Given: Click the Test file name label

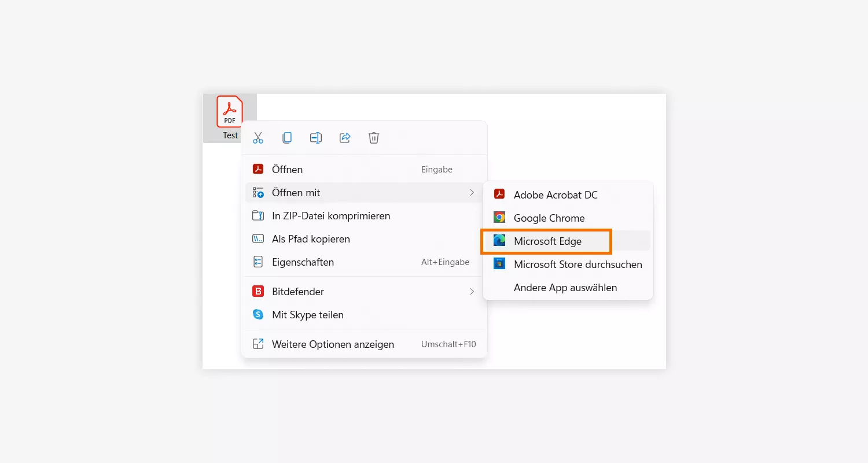Looking at the screenshot, I should coord(230,135).
